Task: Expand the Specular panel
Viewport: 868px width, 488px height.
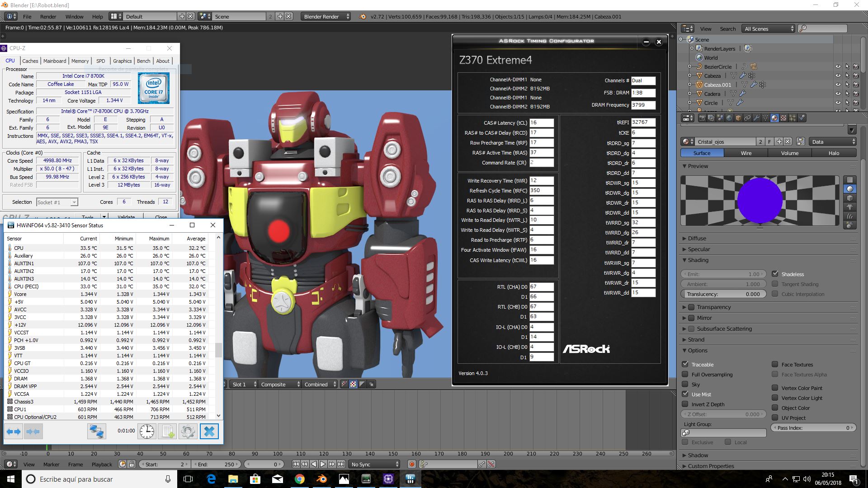Action: click(x=698, y=249)
